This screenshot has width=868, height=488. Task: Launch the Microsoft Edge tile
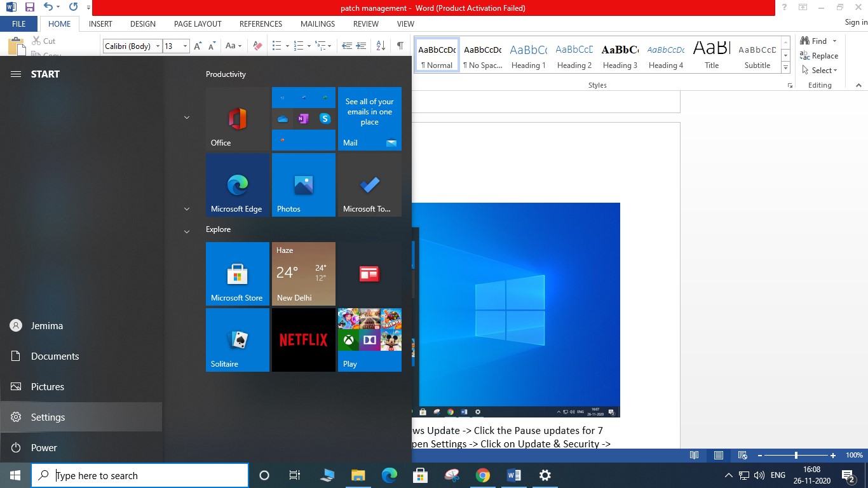[x=238, y=185]
